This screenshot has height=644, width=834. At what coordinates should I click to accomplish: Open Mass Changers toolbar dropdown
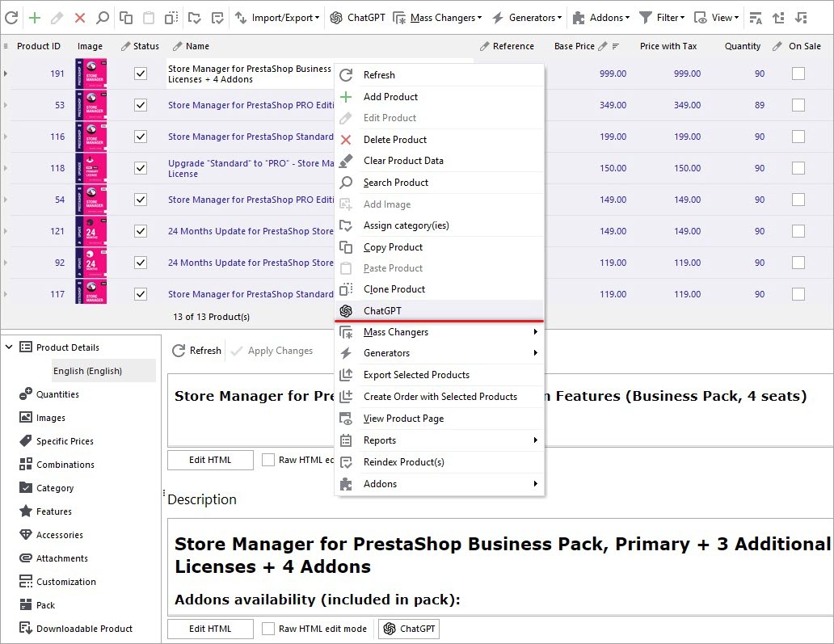(x=437, y=18)
